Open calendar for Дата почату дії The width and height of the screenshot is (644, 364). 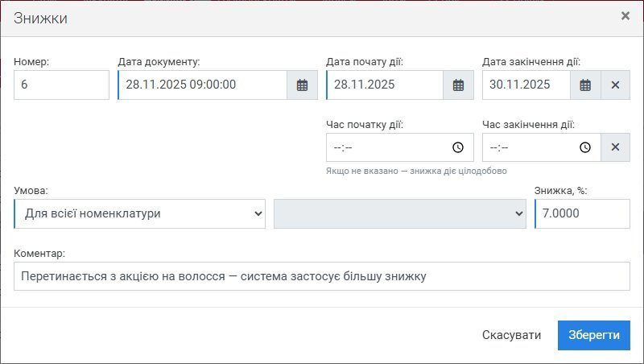click(x=458, y=85)
